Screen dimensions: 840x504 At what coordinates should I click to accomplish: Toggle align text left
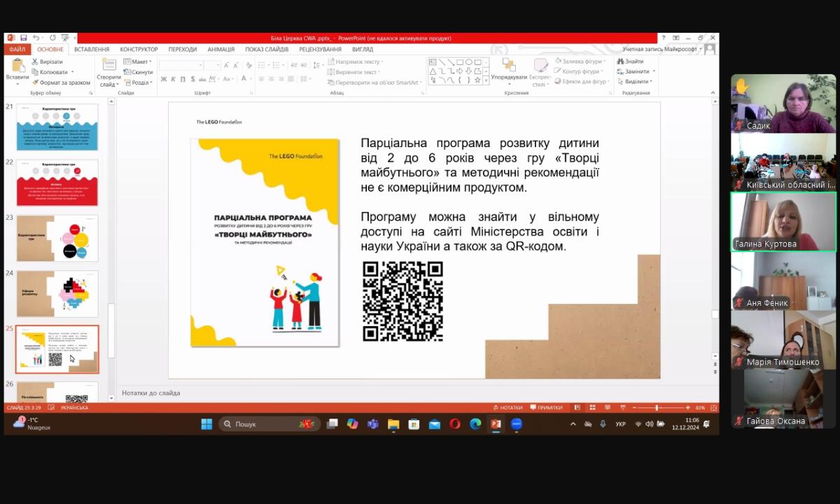[x=262, y=79]
